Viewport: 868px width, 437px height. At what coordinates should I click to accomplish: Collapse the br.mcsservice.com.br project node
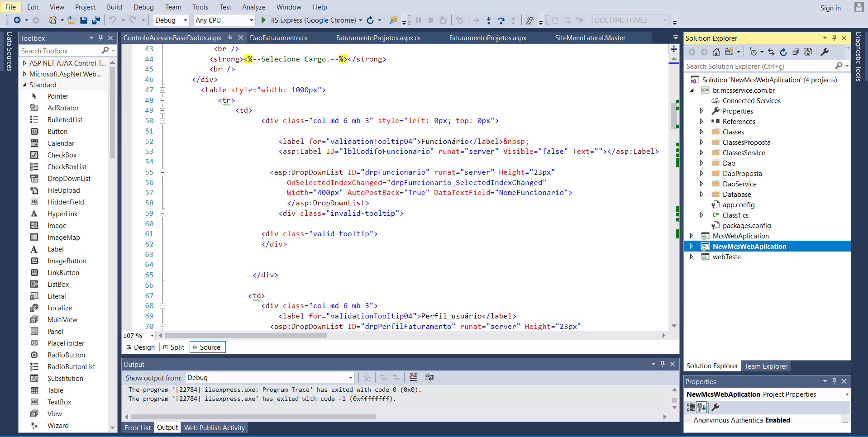click(692, 90)
